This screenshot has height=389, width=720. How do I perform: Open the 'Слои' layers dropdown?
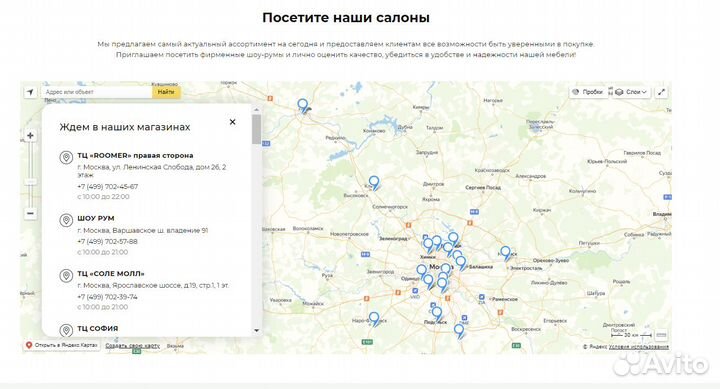[630, 92]
